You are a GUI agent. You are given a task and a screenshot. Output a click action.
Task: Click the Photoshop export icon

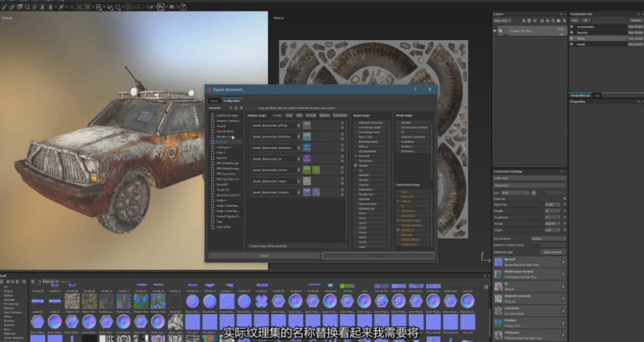[161, 6]
